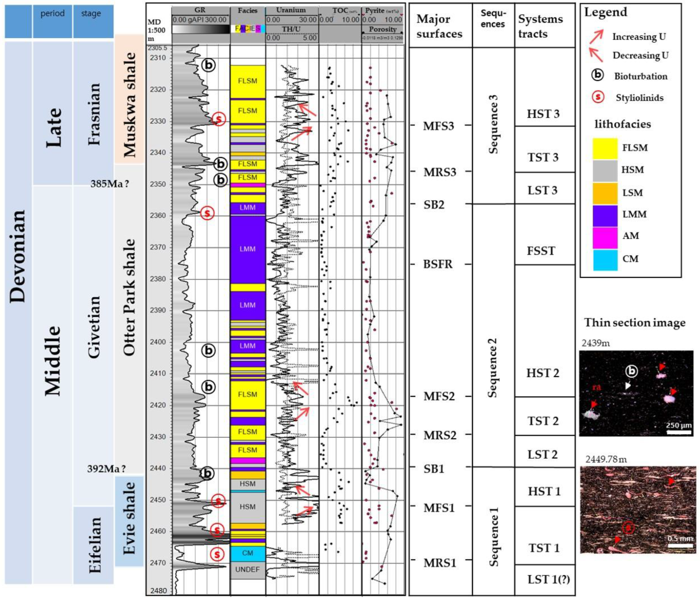Select the cyan CM legend swatch
The image size is (700, 600).
pyautogui.click(x=605, y=260)
